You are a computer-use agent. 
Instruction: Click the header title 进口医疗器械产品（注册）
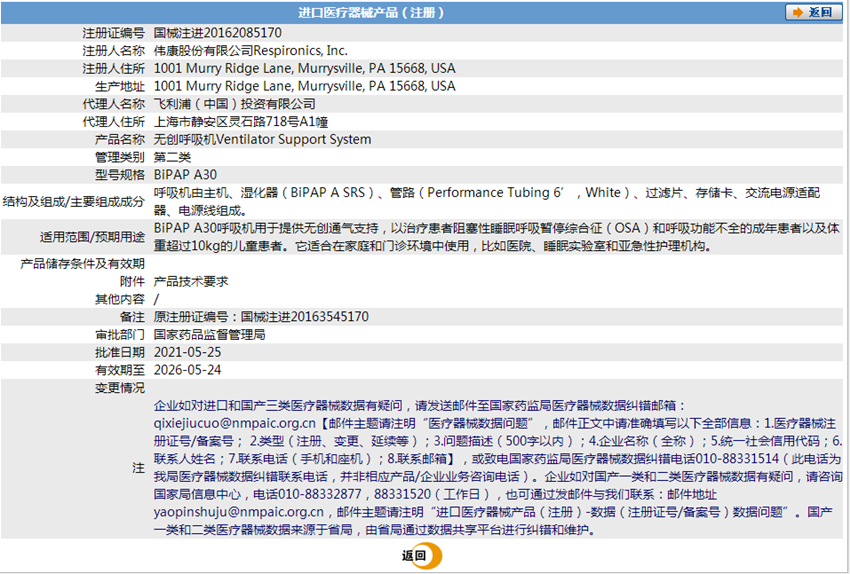(371, 12)
